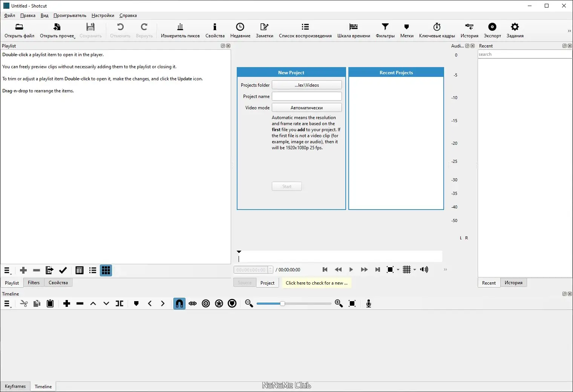Switch playlist to details view
Image resolution: width=573 pixels, height=392 pixels.
(x=80, y=270)
